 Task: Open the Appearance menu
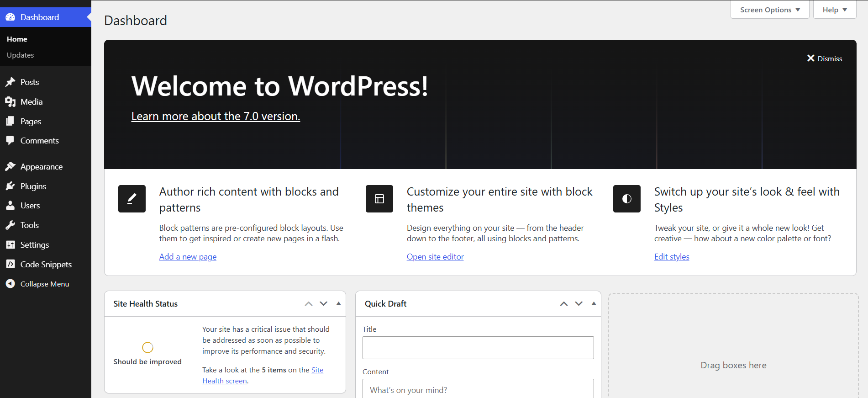point(46,167)
